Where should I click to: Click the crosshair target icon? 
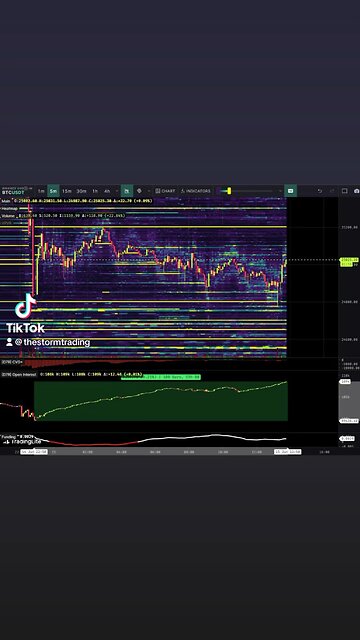click(x=139, y=191)
